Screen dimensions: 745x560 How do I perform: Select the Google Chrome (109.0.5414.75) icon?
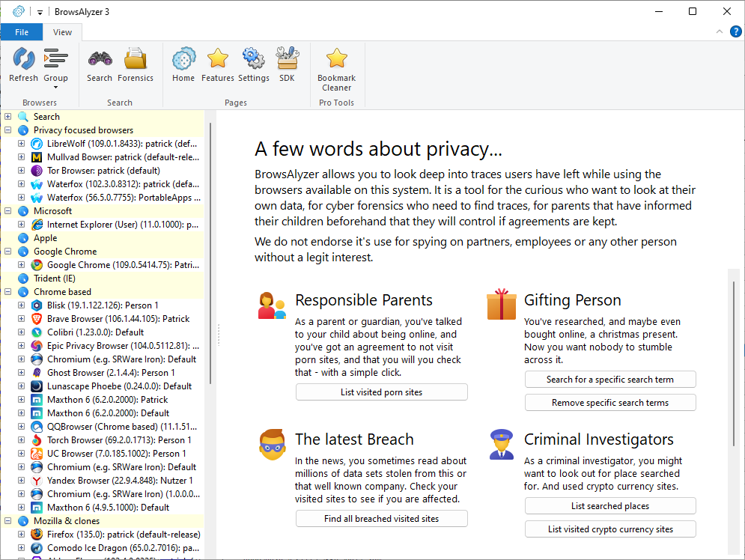[37, 264]
